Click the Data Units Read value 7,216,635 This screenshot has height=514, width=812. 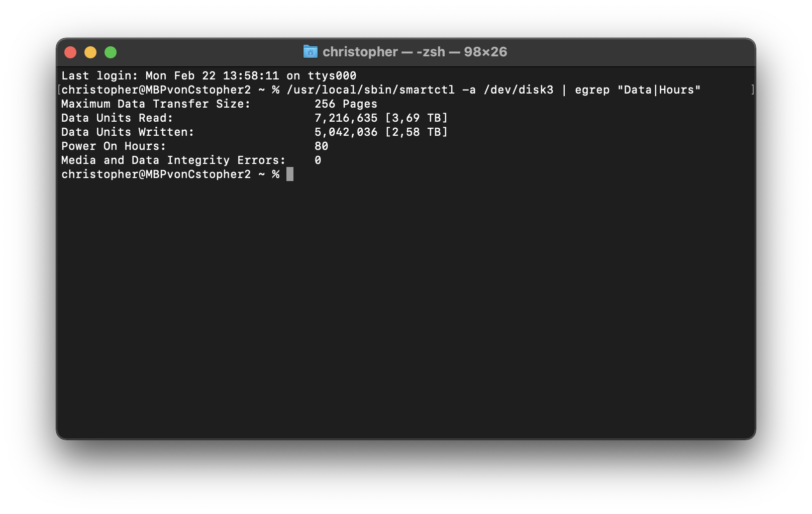coord(346,118)
